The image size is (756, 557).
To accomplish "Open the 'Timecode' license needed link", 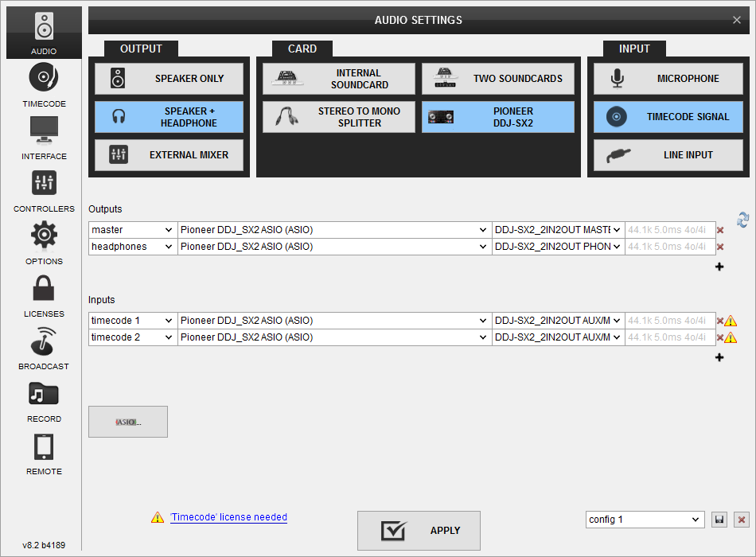I will click(x=228, y=517).
